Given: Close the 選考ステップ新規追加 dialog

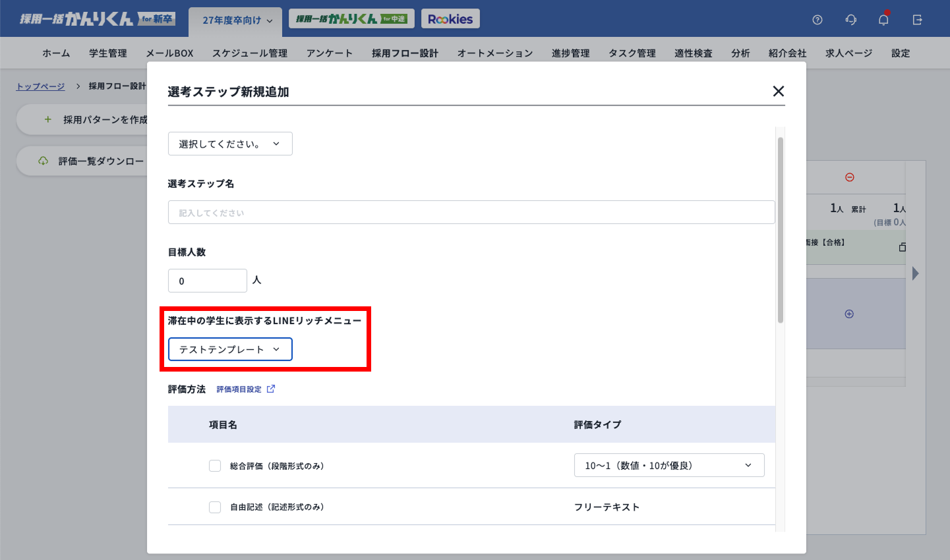Looking at the screenshot, I should [778, 92].
